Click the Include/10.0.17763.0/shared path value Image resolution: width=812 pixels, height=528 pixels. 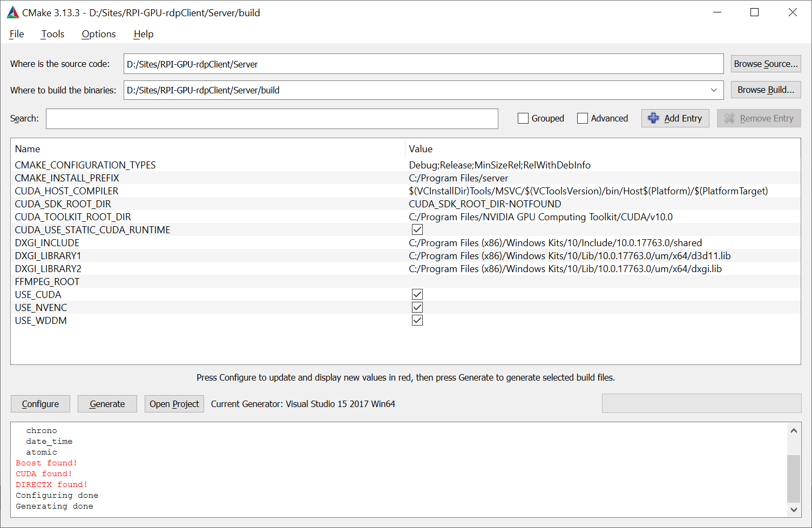pos(556,242)
